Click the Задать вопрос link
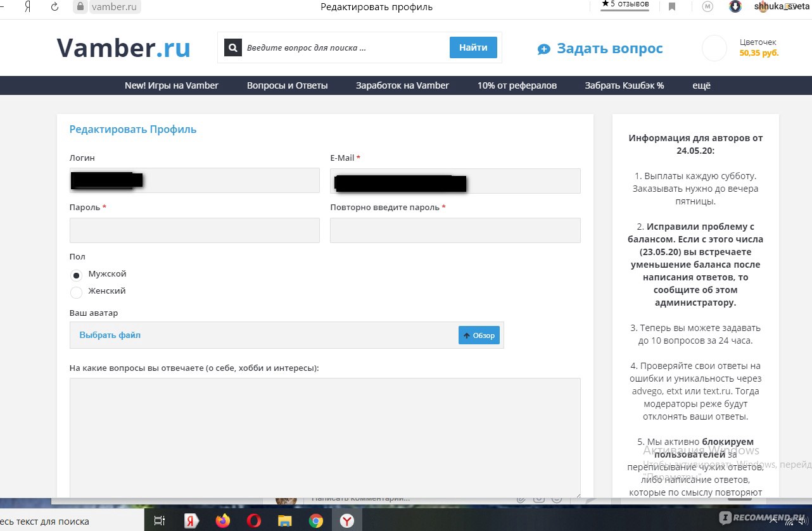The height and width of the screenshot is (531, 812). 610,49
